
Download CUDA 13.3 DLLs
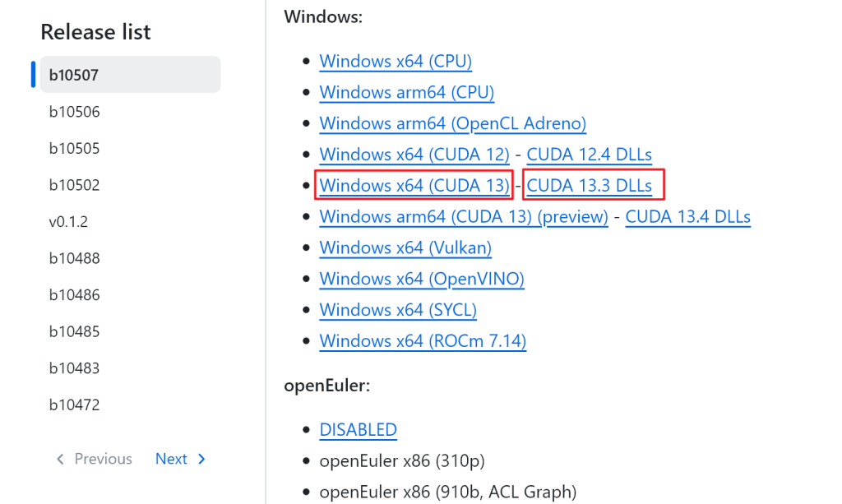click(x=589, y=186)
